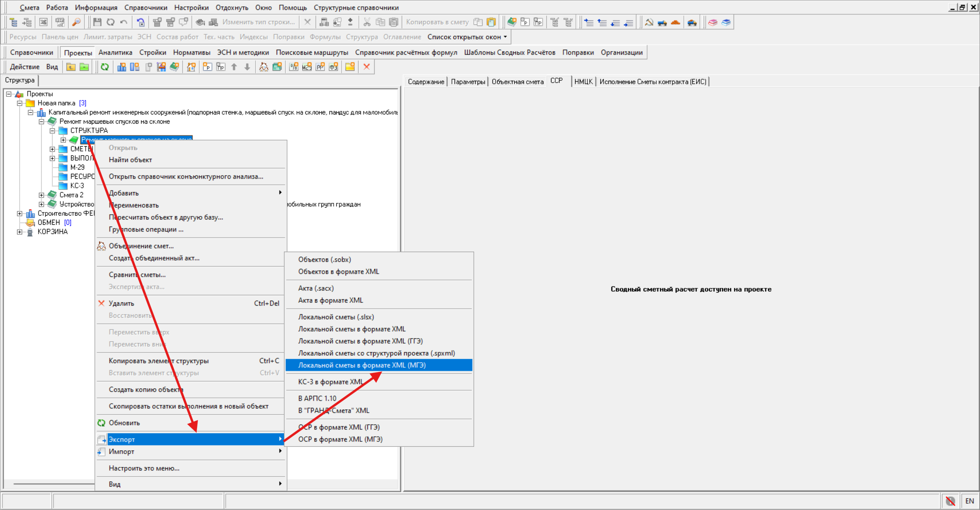Viewport: 980px width, 510px height.
Task: Click Настроить это меню... entry
Action: 144,468
